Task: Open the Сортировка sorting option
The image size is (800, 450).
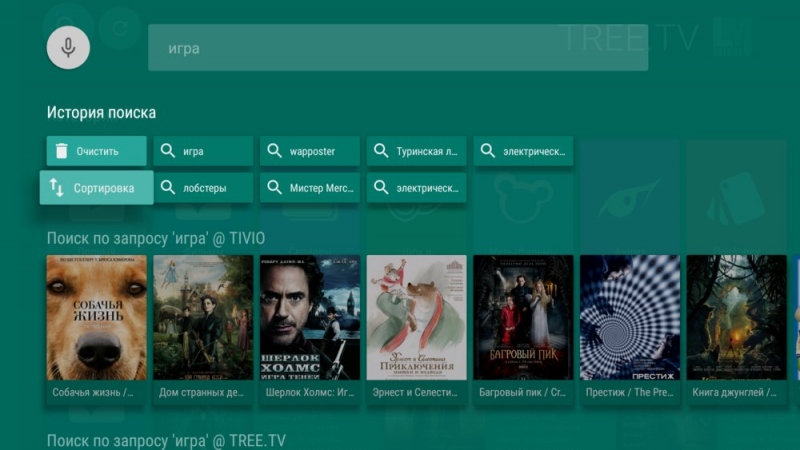Action: click(x=96, y=188)
